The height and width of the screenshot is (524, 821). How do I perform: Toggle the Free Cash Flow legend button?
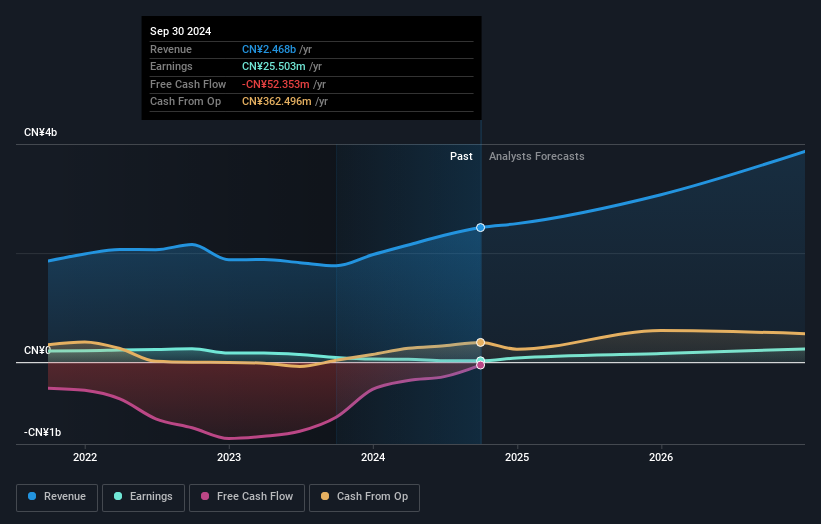pyautogui.click(x=247, y=497)
